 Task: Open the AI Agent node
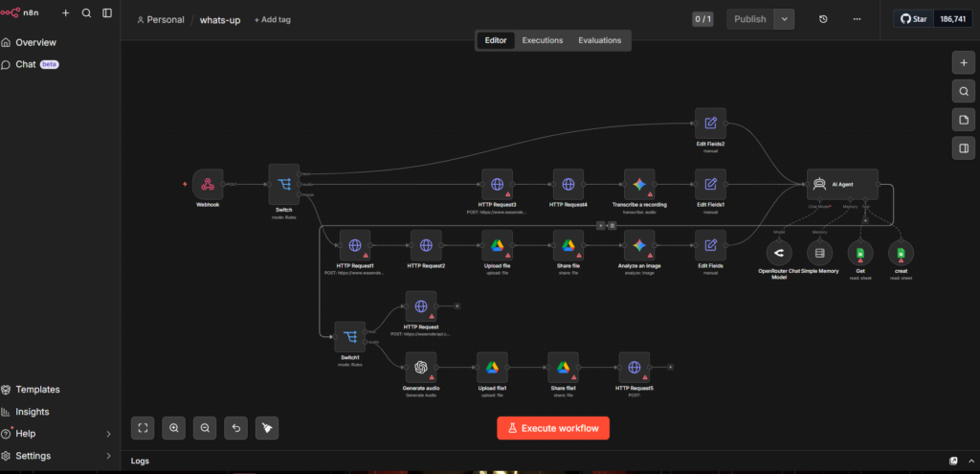click(x=842, y=185)
